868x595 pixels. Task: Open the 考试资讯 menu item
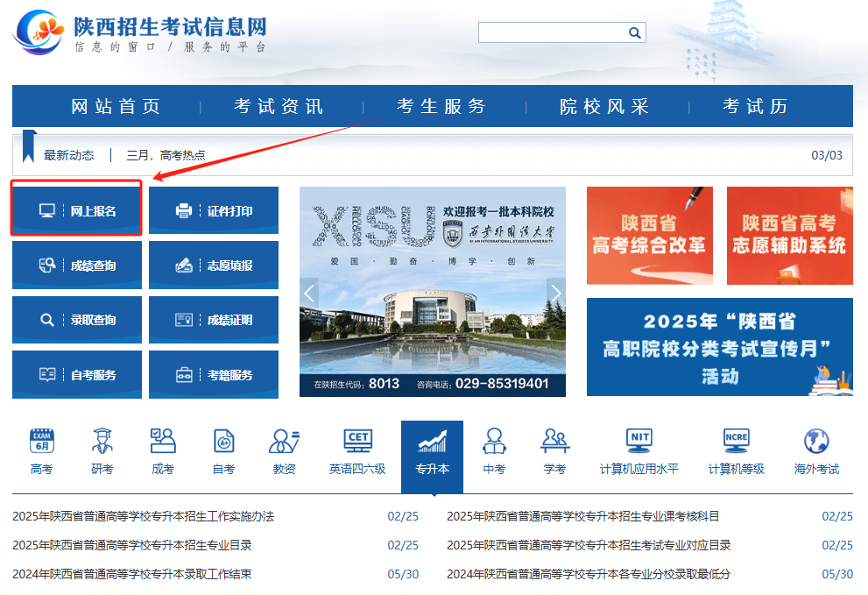pyautogui.click(x=274, y=103)
